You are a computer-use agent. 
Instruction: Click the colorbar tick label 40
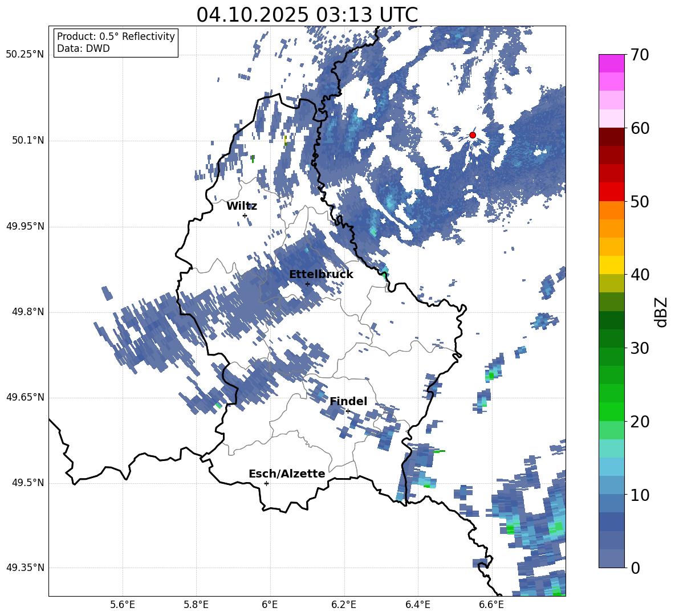coord(640,275)
